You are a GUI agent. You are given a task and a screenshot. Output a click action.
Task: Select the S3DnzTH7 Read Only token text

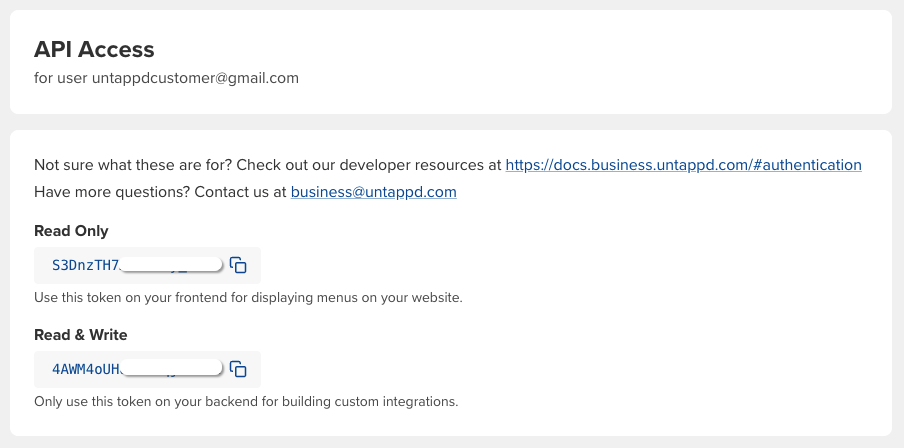pyautogui.click(x=86, y=265)
